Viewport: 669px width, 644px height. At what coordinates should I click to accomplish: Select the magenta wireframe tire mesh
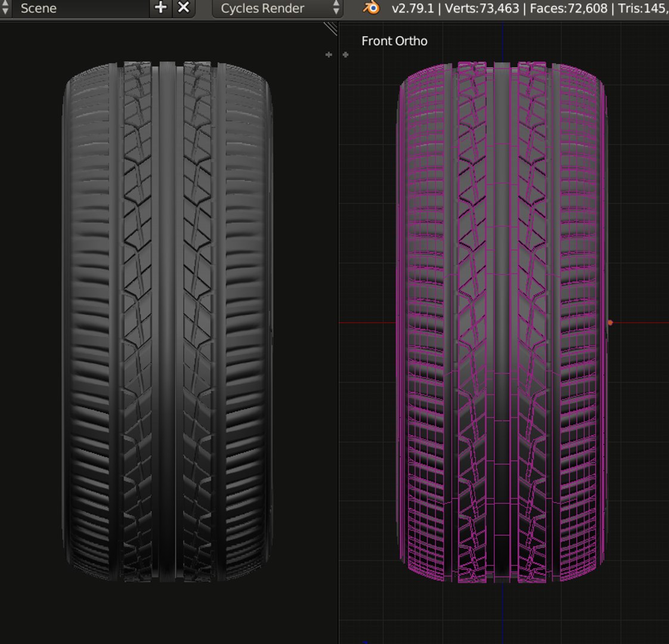502,322
